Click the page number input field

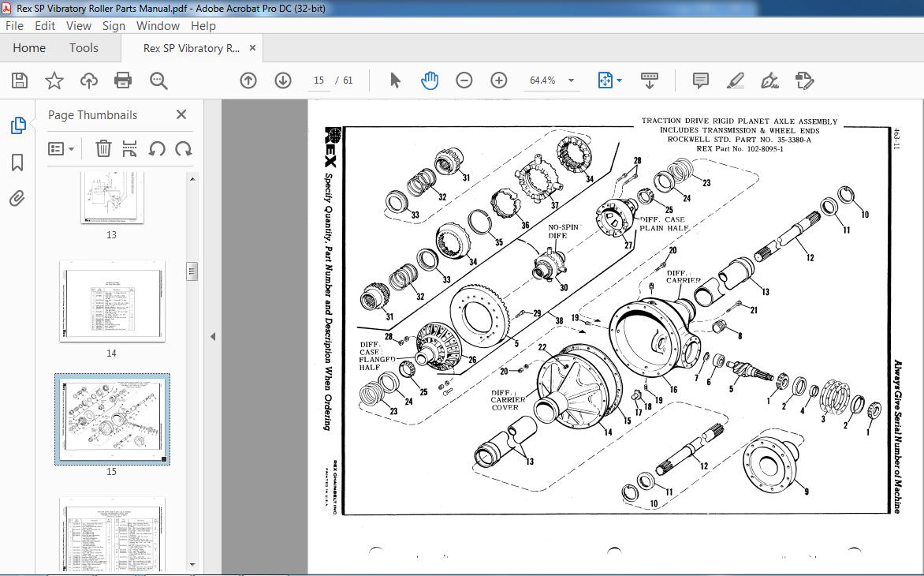pyautogui.click(x=319, y=80)
